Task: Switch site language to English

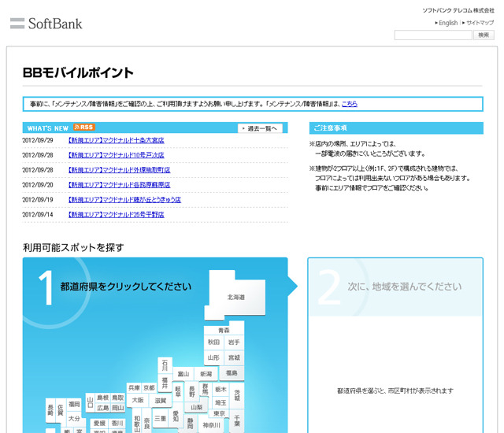Action: pos(448,23)
